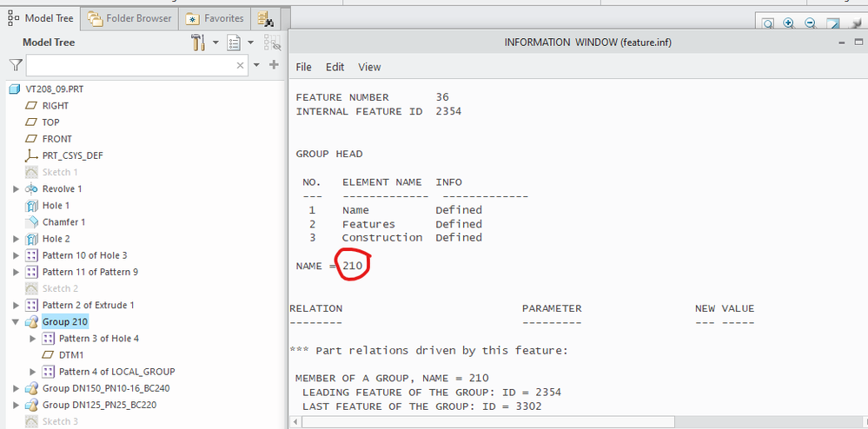
Task: Switch to the Folder Browser tab
Action: [x=130, y=19]
